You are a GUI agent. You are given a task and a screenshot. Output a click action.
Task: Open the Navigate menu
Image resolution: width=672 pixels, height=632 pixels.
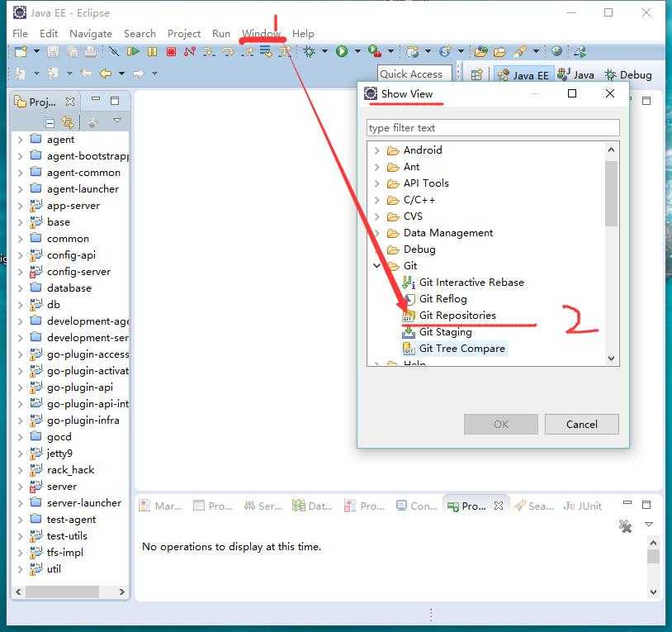[x=91, y=33]
